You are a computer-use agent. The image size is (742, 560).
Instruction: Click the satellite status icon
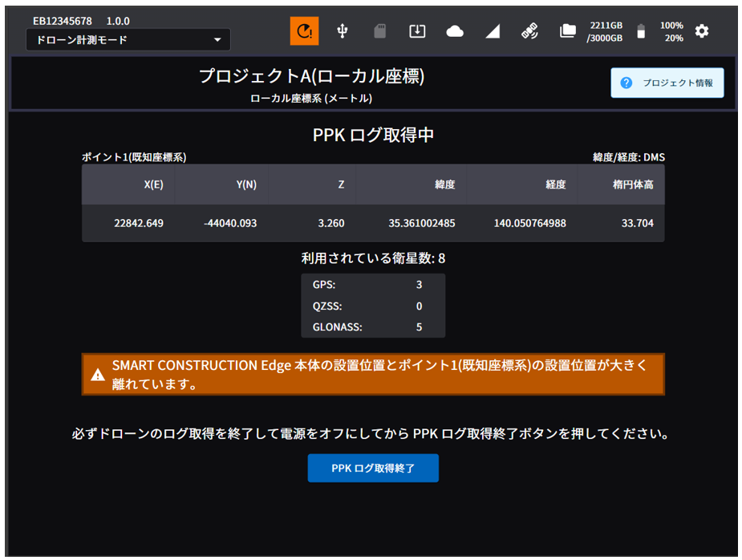(x=529, y=31)
